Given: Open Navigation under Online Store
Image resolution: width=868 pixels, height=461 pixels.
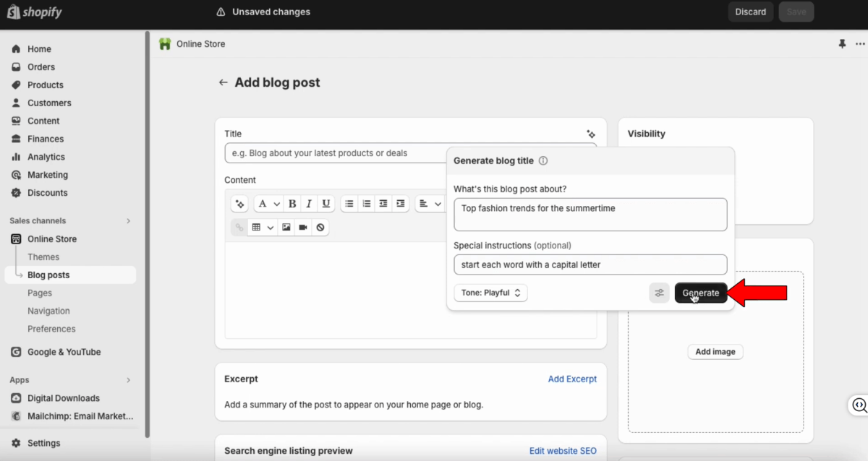Looking at the screenshot, I should (48, 311).
